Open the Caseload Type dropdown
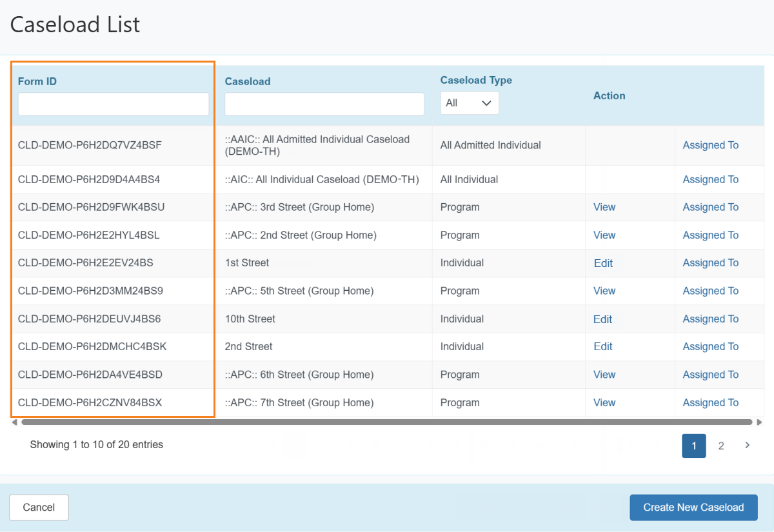This screenshot has height=532, width=774. (x=470, y=103)
